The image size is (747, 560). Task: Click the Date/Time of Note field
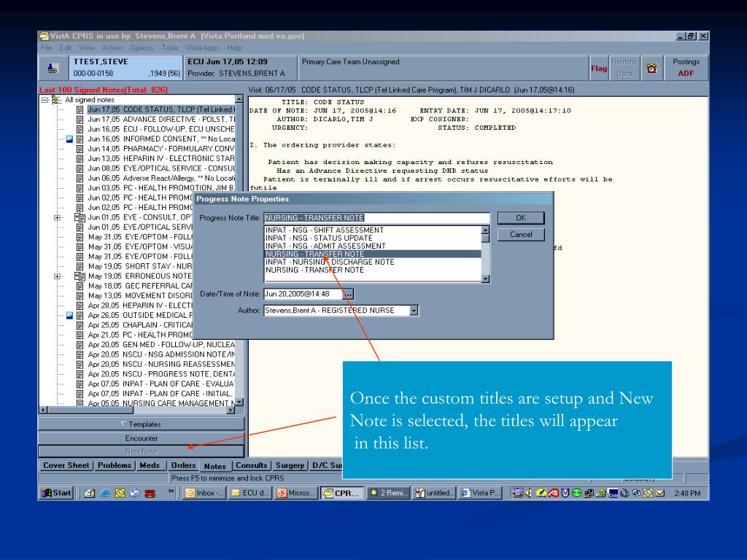point(303,295)
